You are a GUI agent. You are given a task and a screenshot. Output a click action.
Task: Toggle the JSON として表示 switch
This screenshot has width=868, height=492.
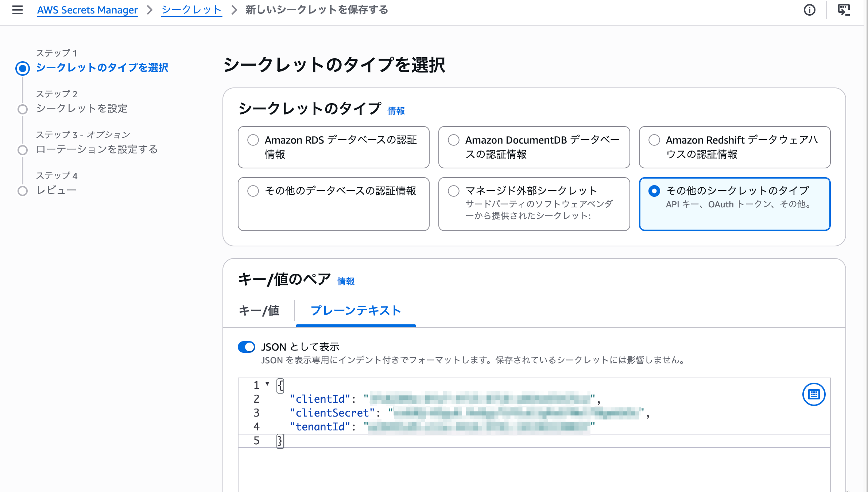[x=247, y=347]
